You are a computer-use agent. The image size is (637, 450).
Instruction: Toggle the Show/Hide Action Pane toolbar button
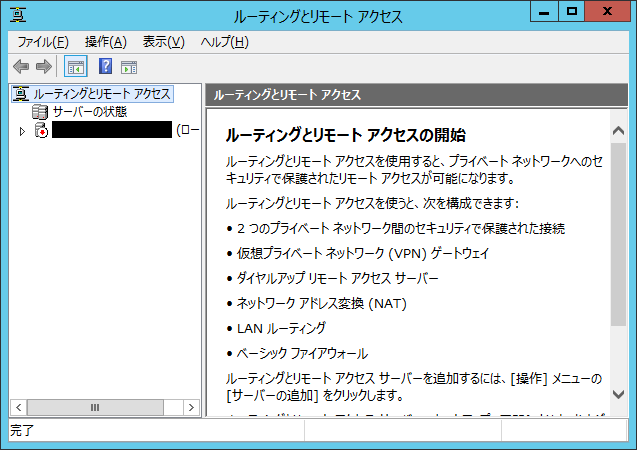[129, 67]
